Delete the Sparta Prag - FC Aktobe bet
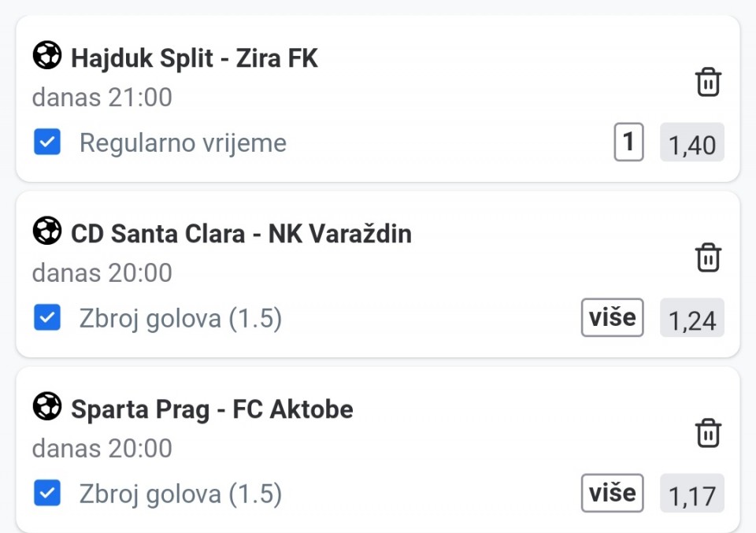 (708, 433)
